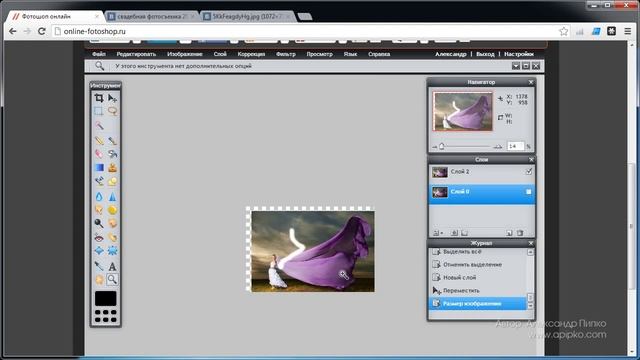
Task: Select the Sponge tool
Action: coord(112,210)
